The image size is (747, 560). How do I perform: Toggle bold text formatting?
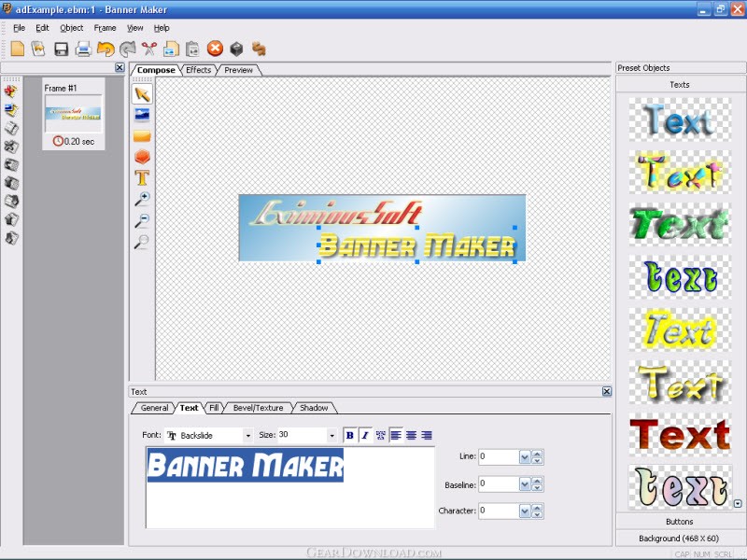349,435
